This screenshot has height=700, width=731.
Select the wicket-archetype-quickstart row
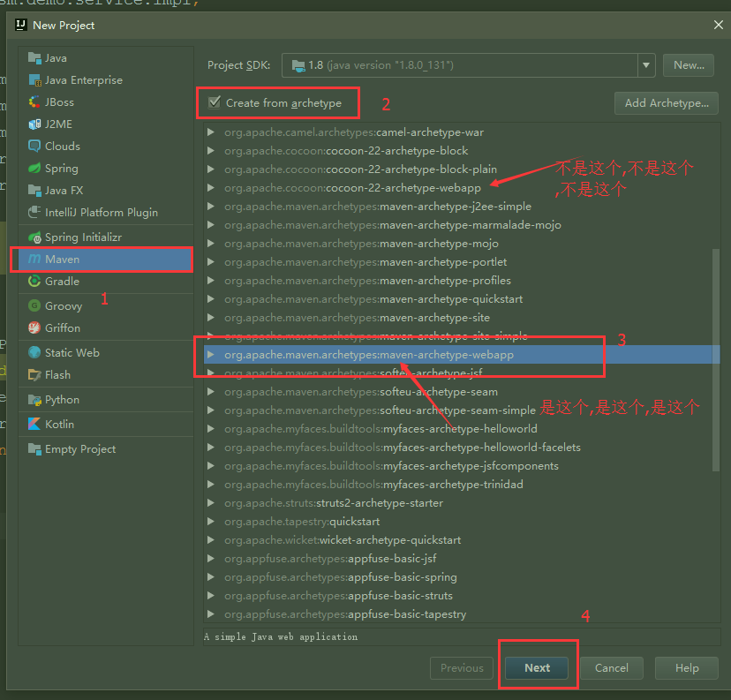[462, 540]
